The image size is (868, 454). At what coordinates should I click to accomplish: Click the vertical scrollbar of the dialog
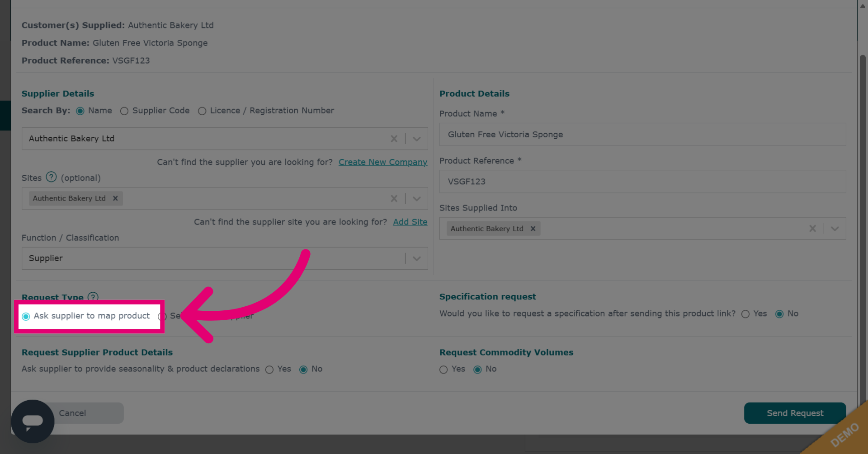click(863, 230)
